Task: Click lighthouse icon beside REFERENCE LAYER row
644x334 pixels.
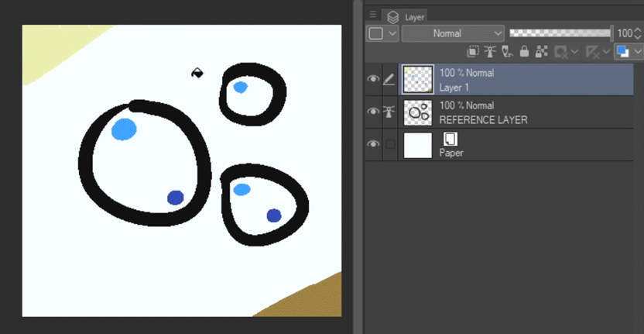Action: pyautogui.click(x=389, y=112)
